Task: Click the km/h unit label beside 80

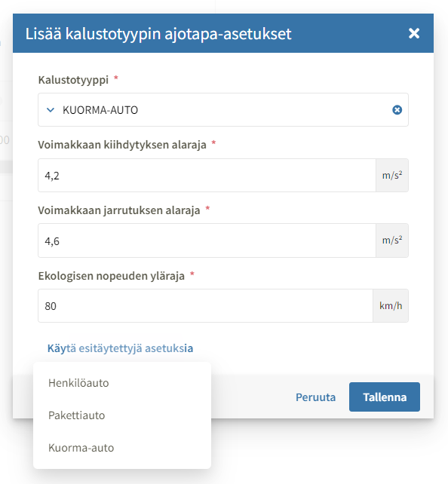Action: pyautogui.click(x=391, y=305)
